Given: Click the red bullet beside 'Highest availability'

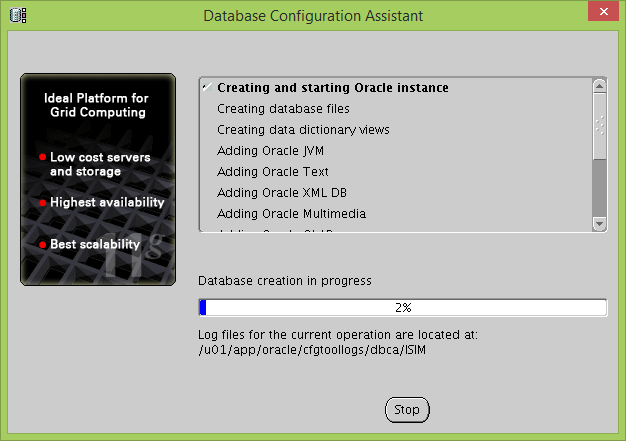Looking at the screenshot, I should tap(42, 202).
